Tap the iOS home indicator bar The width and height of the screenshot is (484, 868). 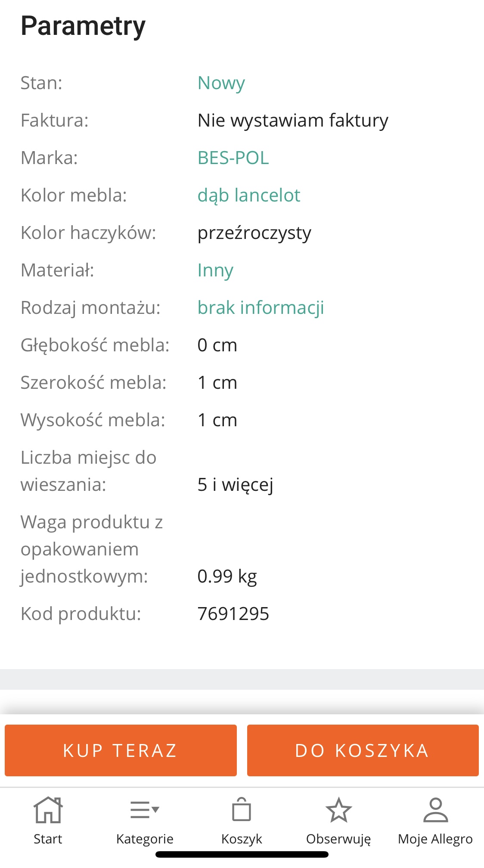[x=242, y=855]
